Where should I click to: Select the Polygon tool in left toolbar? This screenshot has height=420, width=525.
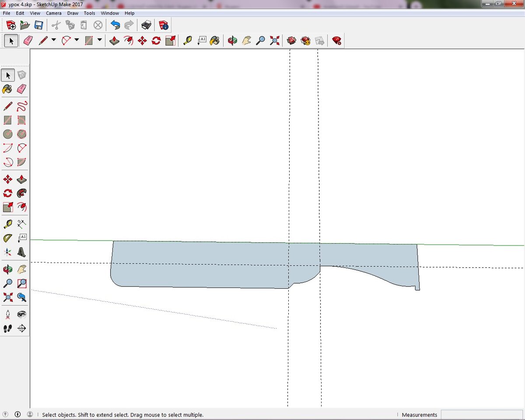tap(21, 134)
